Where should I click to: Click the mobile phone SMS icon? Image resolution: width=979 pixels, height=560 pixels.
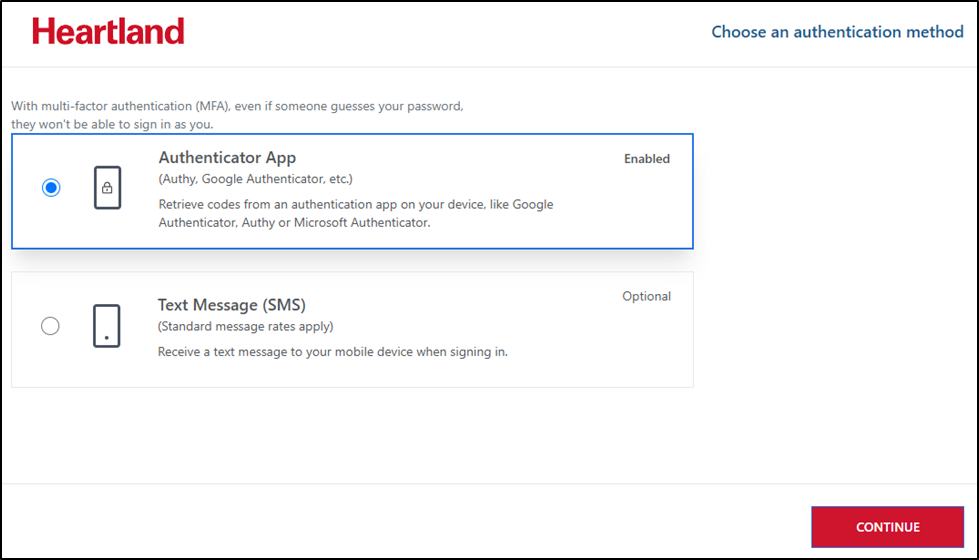pyautogui.click(x=107, y=326)
